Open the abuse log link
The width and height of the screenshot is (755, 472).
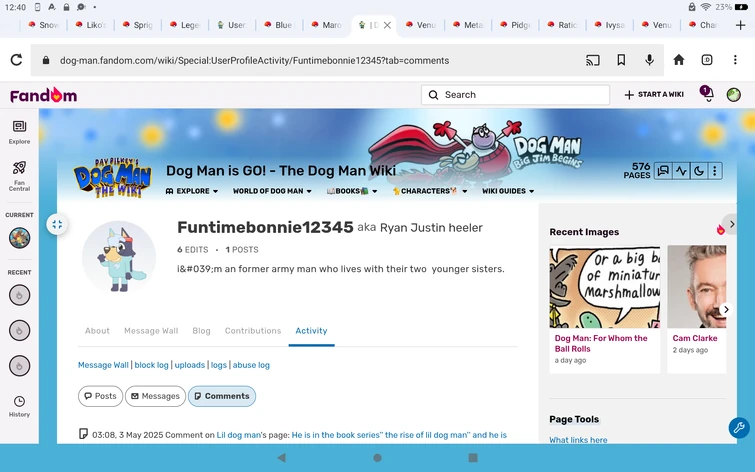point(251,365)
